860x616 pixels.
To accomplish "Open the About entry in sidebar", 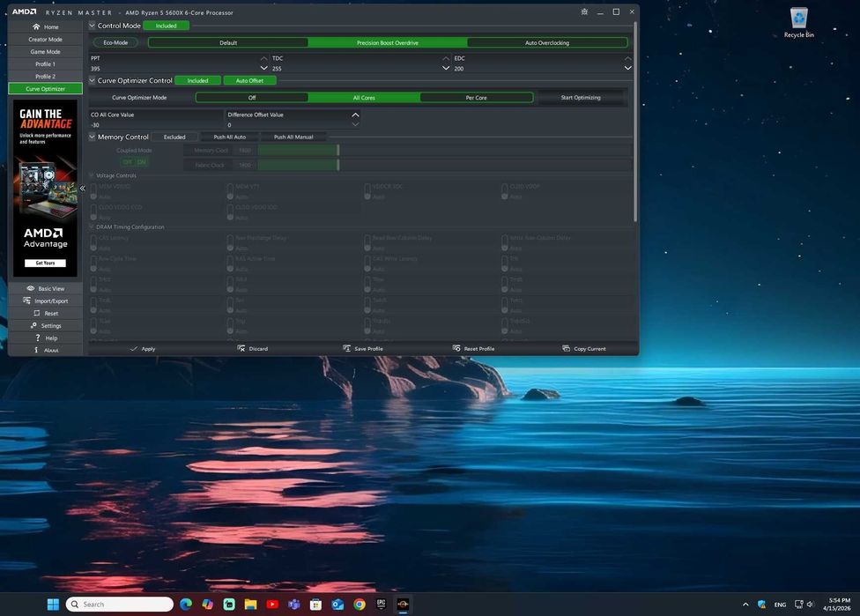I will (46, 350).
